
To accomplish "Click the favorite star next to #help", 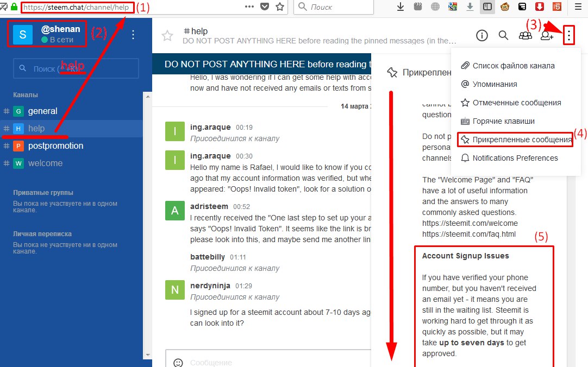I will pyautogui.click(x=167, y=36).
